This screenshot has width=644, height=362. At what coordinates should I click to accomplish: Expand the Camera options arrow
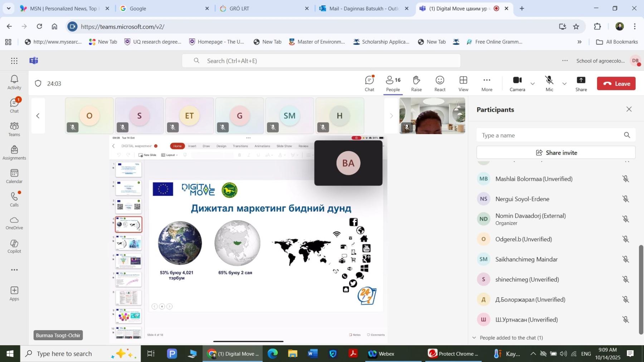(x=532, y=84)
